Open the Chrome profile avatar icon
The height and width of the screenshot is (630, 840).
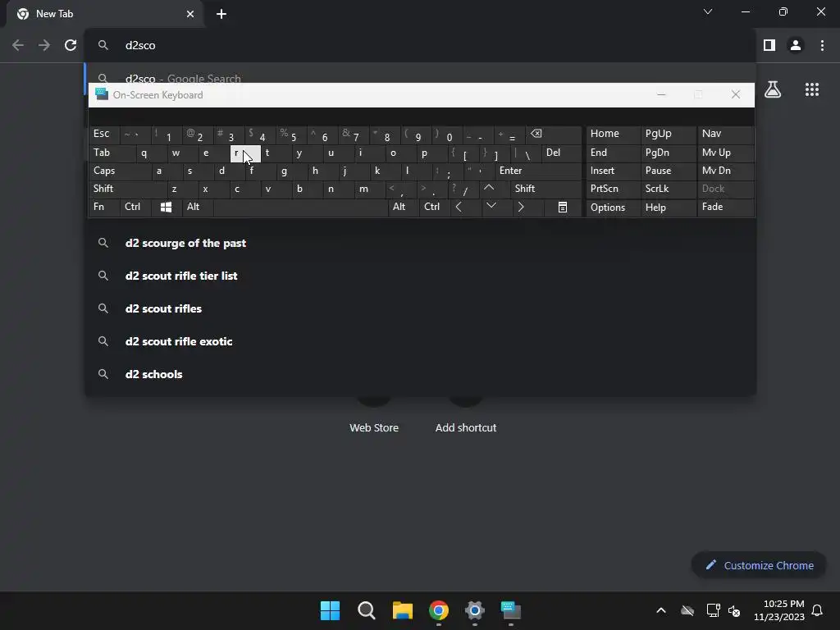(796, 45)
